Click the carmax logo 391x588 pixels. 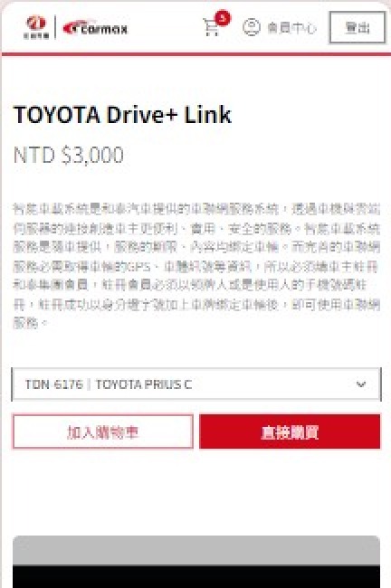pos(95,28)
